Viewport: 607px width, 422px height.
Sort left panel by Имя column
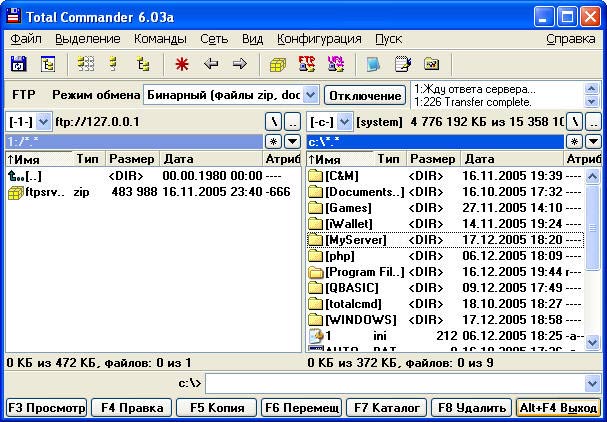39,159
